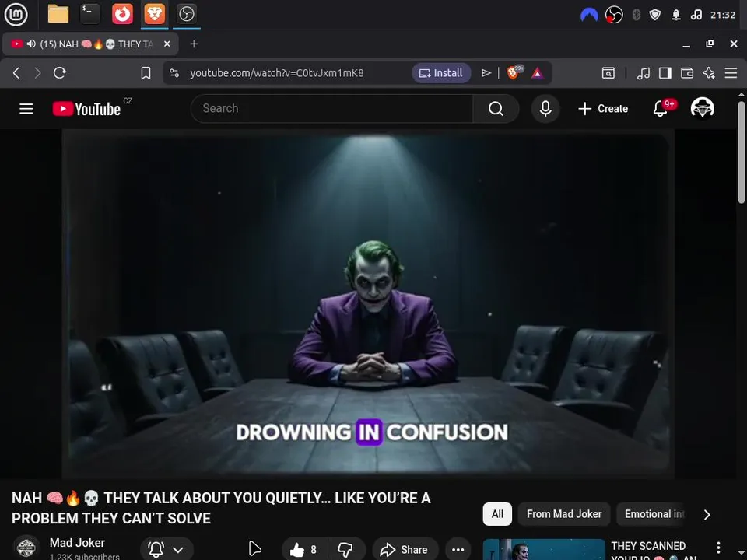
Task: Open the Mad Joker channel name link
Action: click(x=77, y=543)
